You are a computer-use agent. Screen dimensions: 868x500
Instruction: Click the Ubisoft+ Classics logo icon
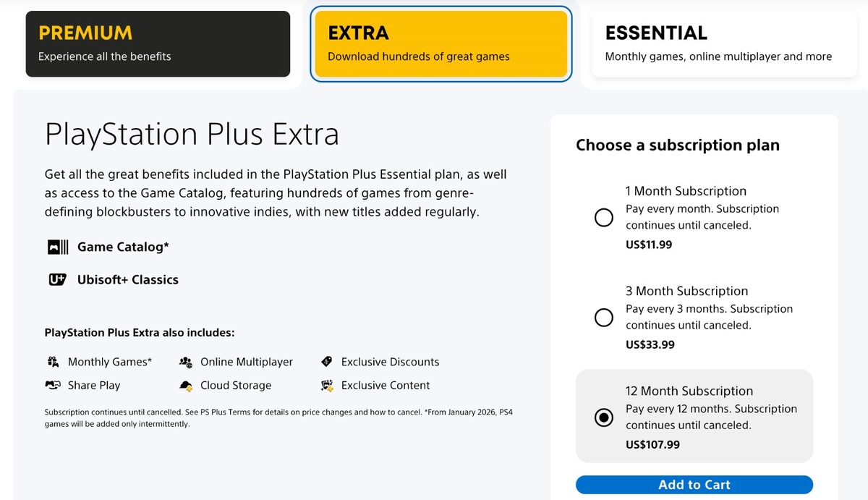(x=58, y=280)
